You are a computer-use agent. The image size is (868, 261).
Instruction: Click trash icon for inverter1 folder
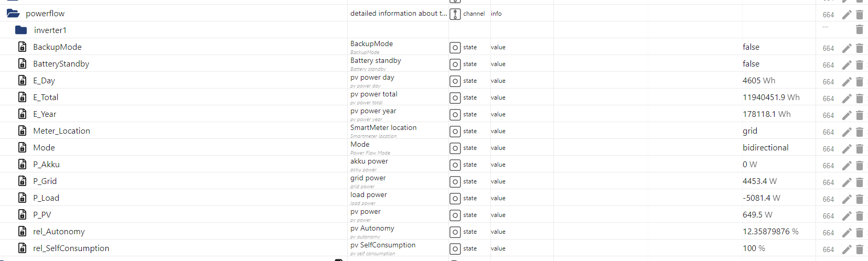click(860, 30)
